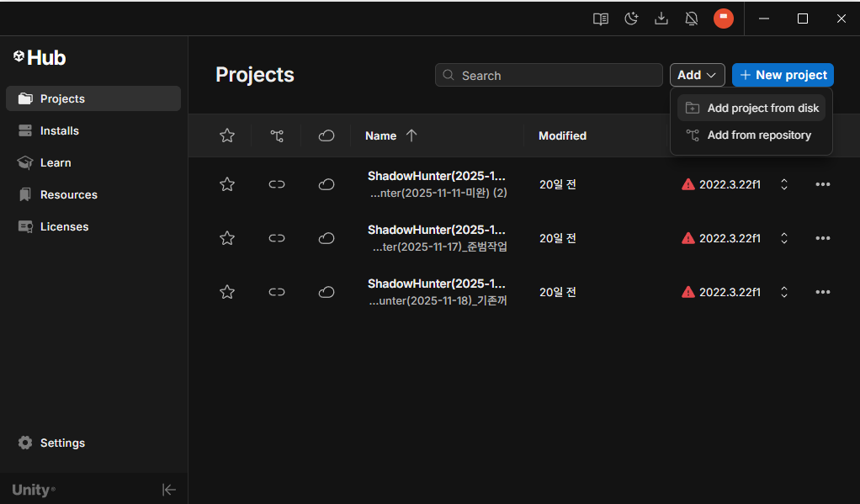Open the documentation book icon in title bar
This screenshot has height=504, width=860.
click(x=600, y=19)
